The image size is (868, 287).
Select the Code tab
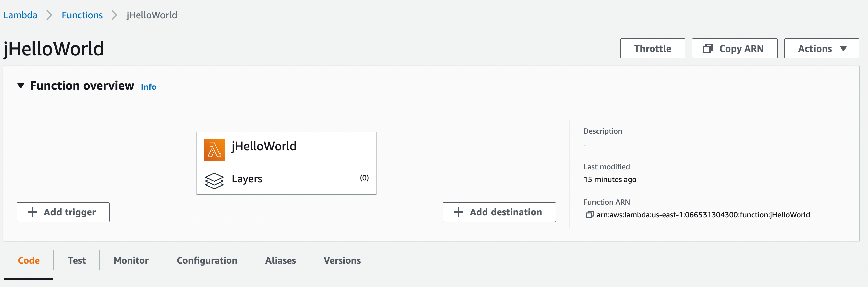[x=29, y=260]
